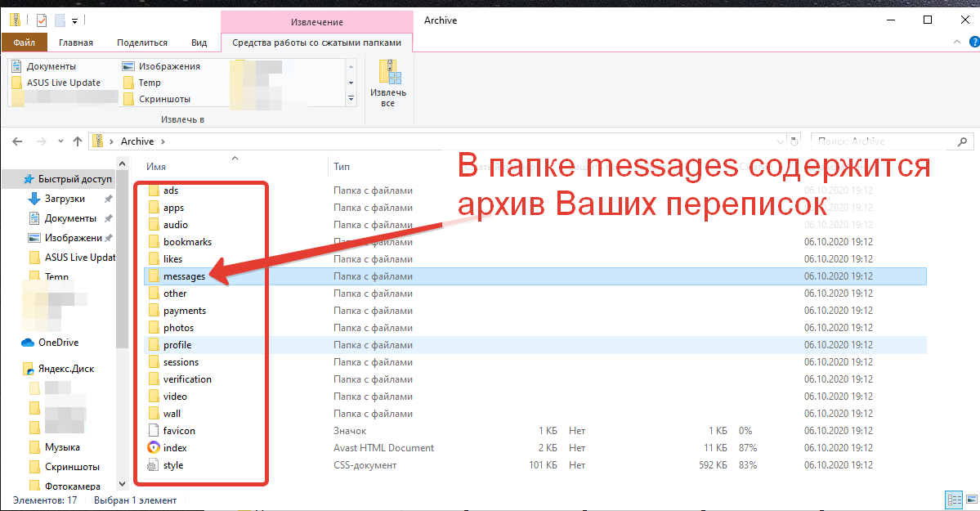The width and height of the screenshot is (980, 511).
Task: Select the audio folder icon
Action: click(x=154, y=225)
